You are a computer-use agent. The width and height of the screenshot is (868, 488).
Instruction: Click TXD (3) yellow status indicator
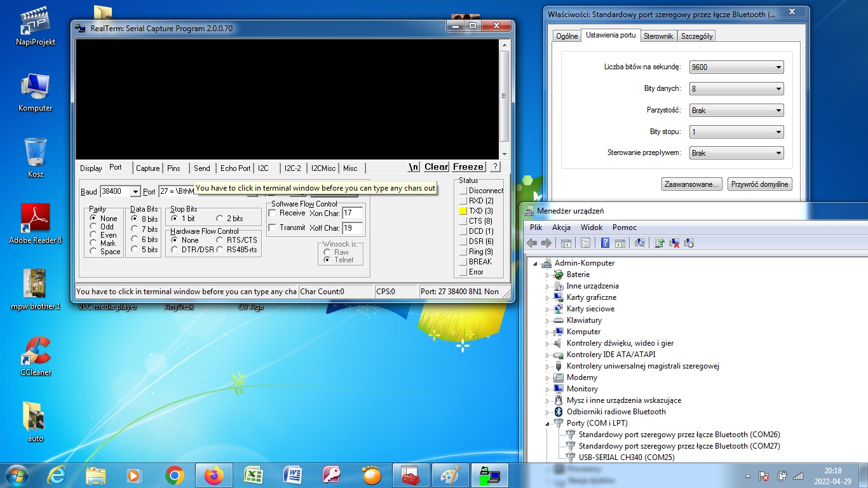[463, 211]
